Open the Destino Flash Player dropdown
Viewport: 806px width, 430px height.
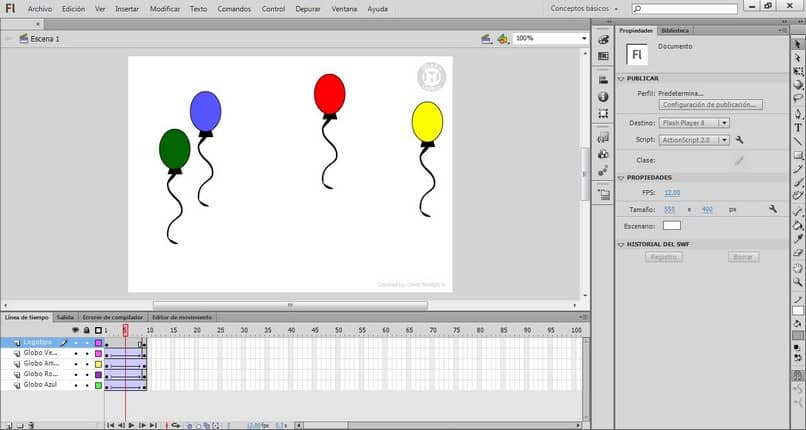point(694,123)
